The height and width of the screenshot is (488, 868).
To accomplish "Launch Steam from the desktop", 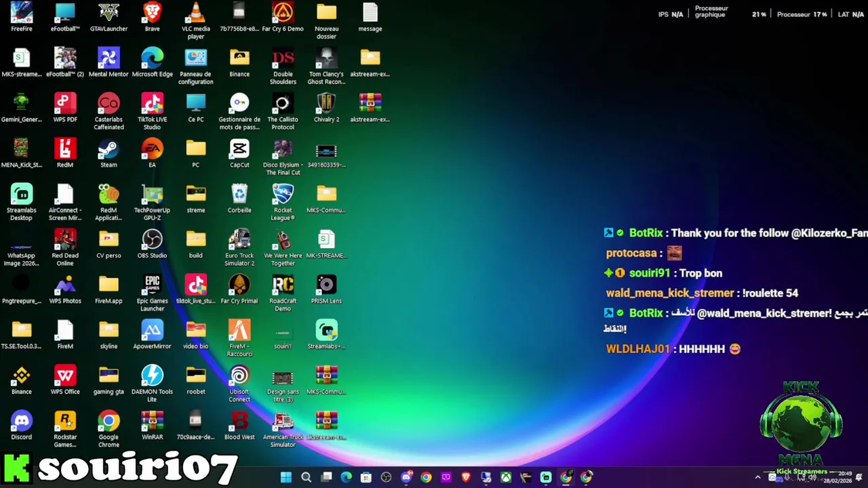I will point(108,154).
